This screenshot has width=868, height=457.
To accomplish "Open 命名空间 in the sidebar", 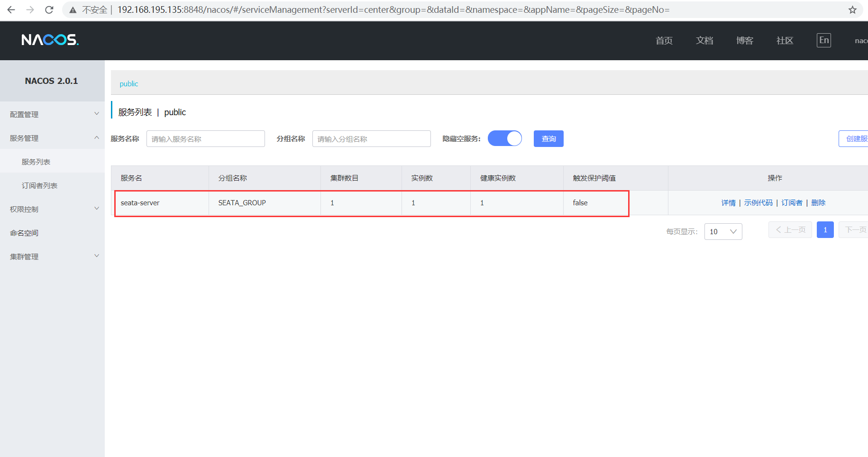I will pyautogui.click(x=24, y=233).
